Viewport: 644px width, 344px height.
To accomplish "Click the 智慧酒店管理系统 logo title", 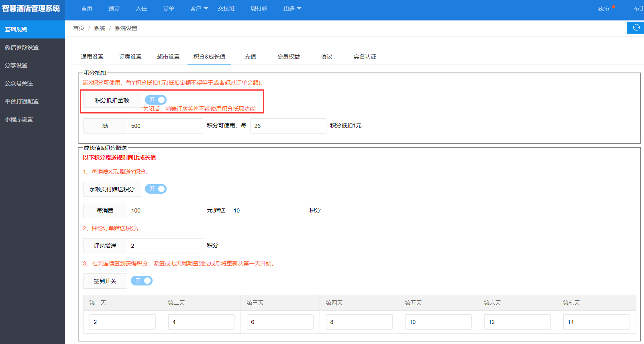I will tap(31, 8).
